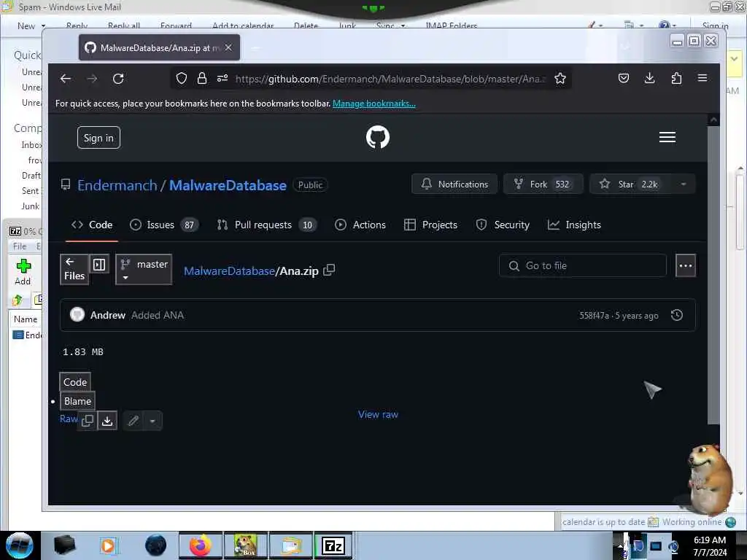
Task: Open the more file actions ellipsis menu
Action: point(686,265)
